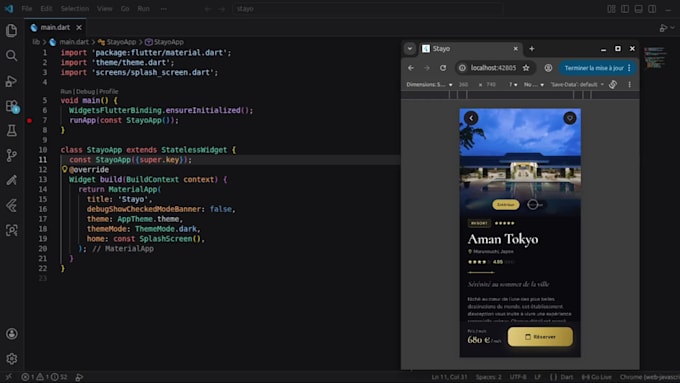The image size is (680, 383).
Task: Open the Testing flask view
Action: [12, 131]
